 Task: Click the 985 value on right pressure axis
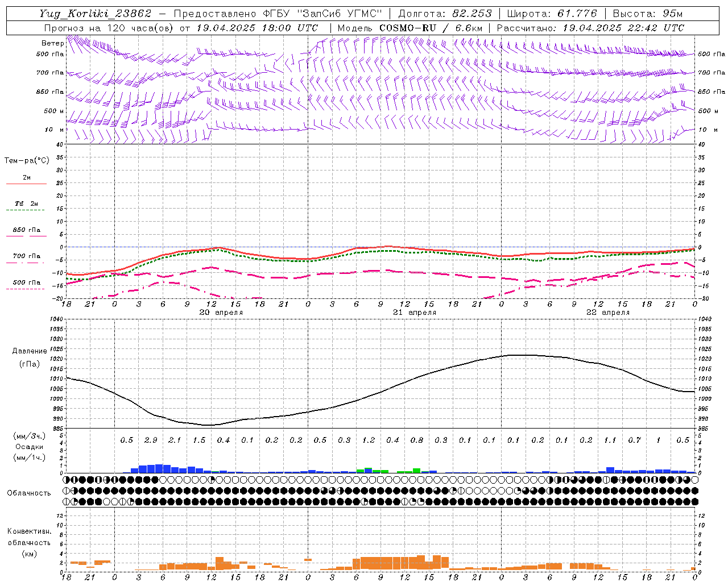tap(704, 429)
